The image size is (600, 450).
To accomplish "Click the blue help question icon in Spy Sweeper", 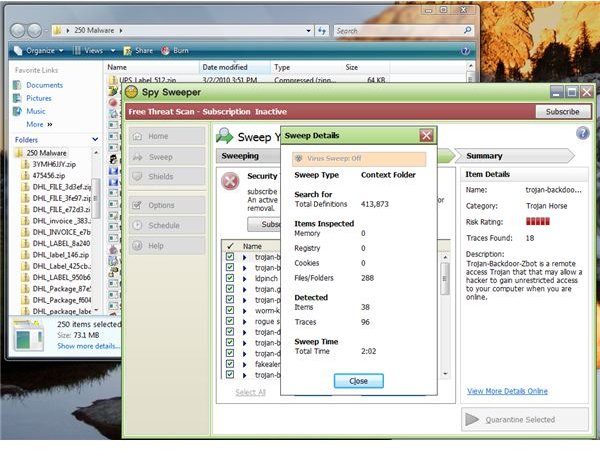I will click(582, 133).
